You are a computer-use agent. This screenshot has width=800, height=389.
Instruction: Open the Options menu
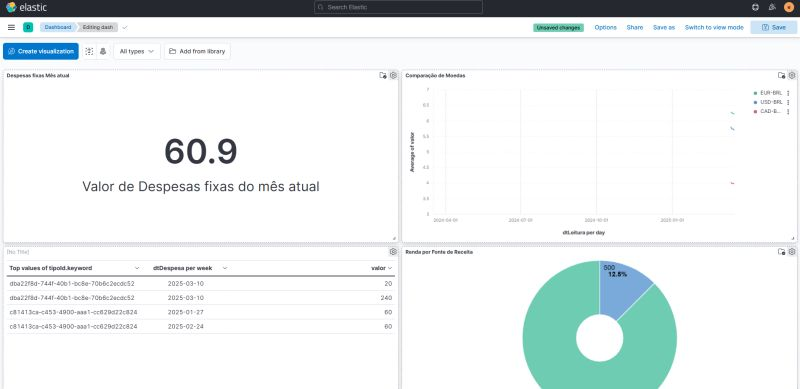tap(606, 28)
